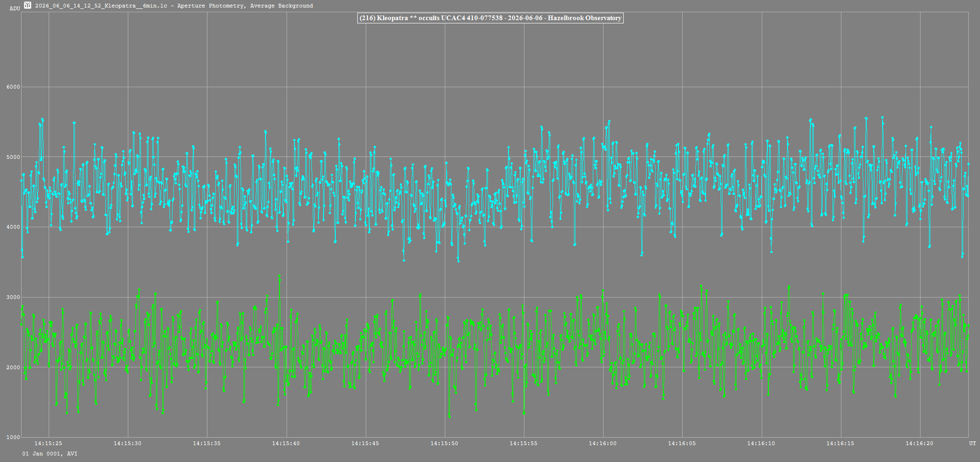The width and height of the screenshot is (980, 462).
Task: Click the 14:16:15 time axis label
Action: (x=840, y=443)
